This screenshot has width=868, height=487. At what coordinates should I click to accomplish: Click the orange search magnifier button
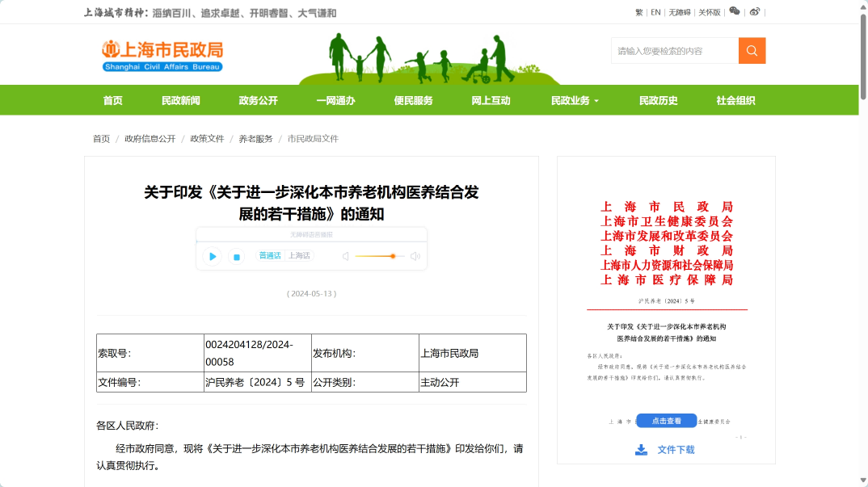click(752, 51)
